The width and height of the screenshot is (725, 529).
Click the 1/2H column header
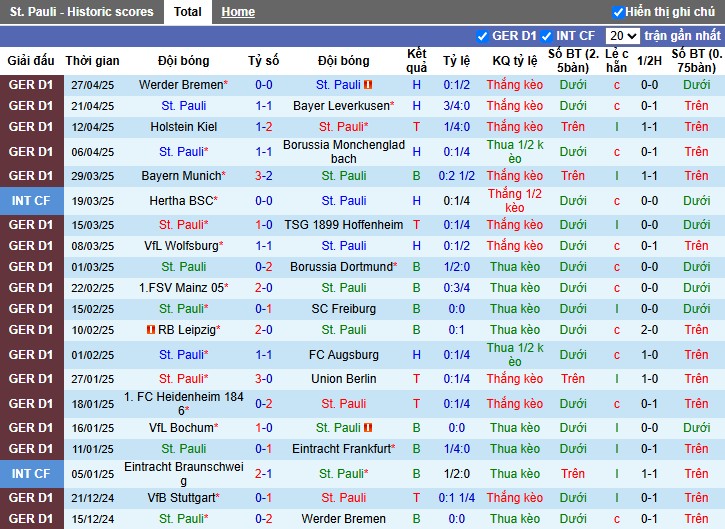(x=649, y=61)
